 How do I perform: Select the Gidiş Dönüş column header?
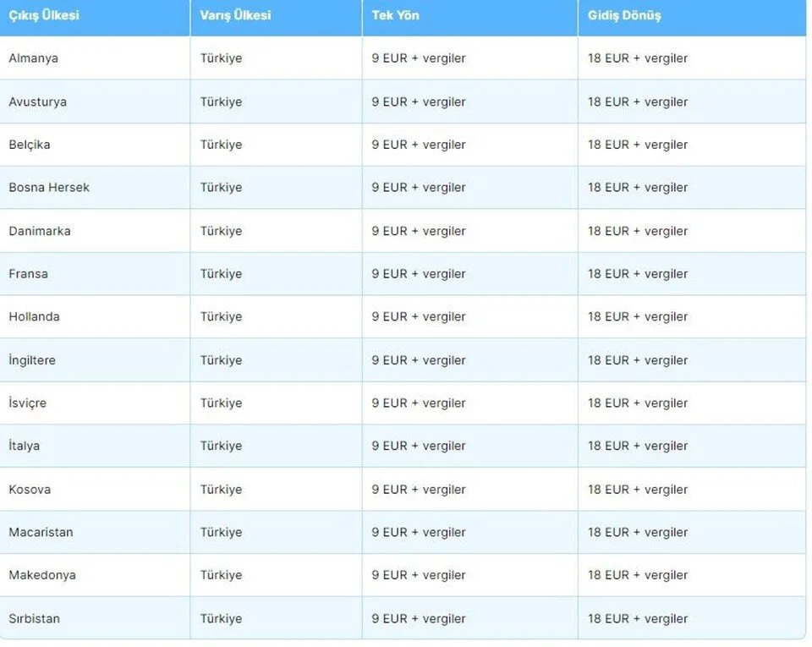[x=624, y=16]
